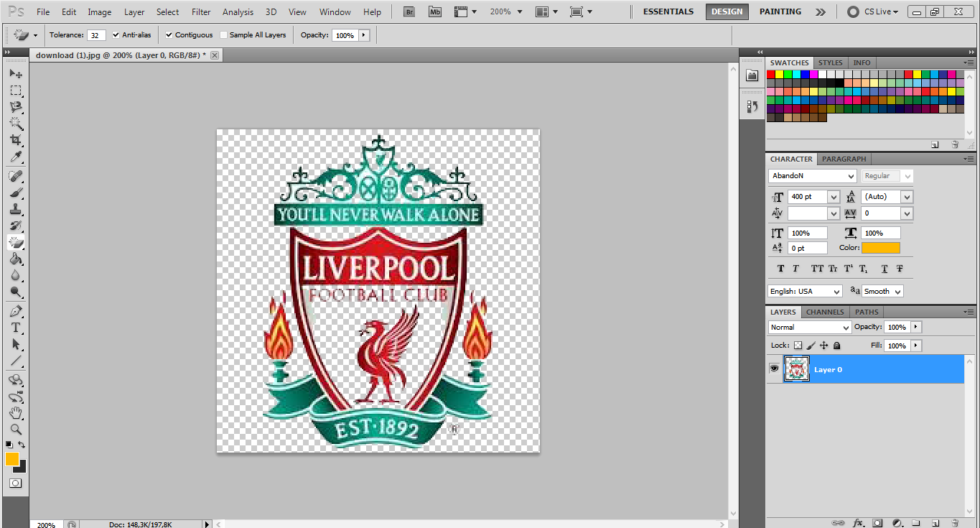Toggle Quick Mask mode
Image resolution: width=980 pixels, height=528 pixels.
click(x=16, y=483)
